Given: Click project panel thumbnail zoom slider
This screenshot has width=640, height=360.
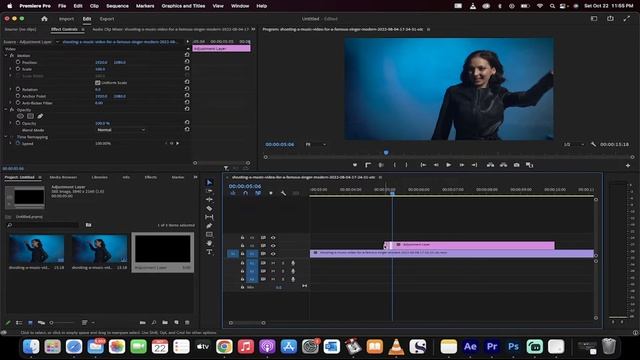Looking at the screenshot, I should [x=62, y=323].
